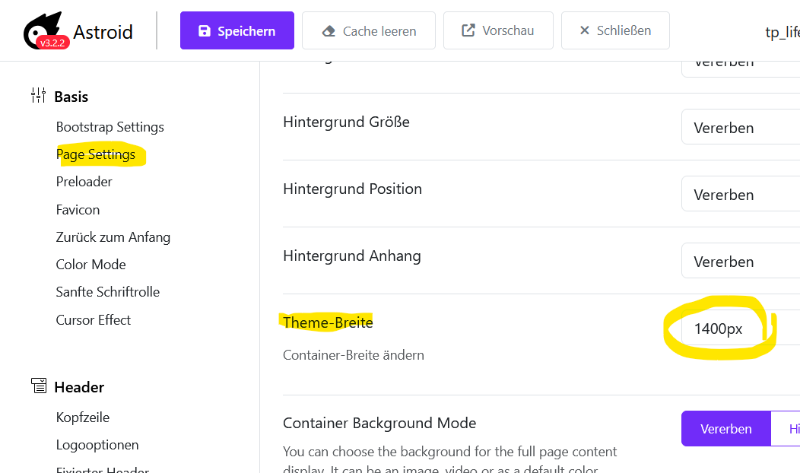The height and width of the screenshot is (473, 800).
Task: Click the Header section layout icon
Action: pos(38,386)
